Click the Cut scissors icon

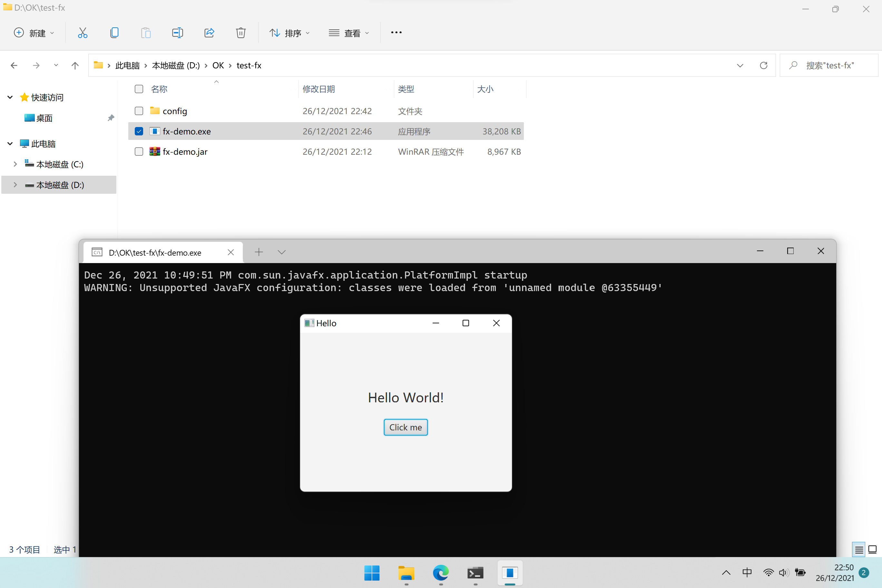pos(83,33)
